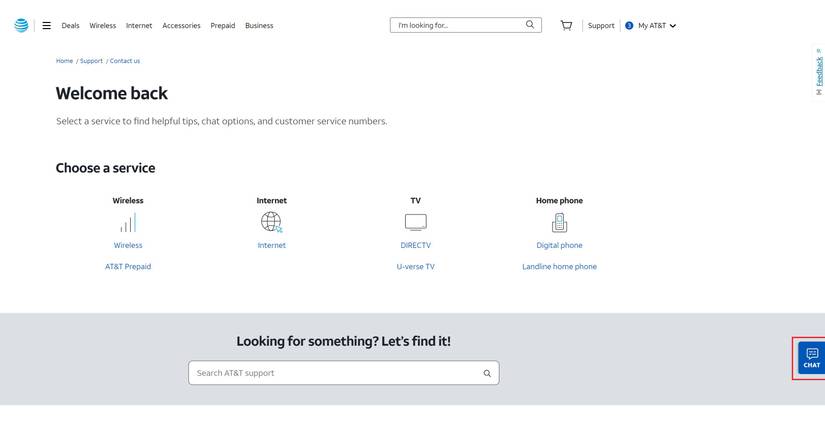Click the Internet globe icon
Image resolution: width=825 pixels, height=432 pixels.
tap(271, 222)
